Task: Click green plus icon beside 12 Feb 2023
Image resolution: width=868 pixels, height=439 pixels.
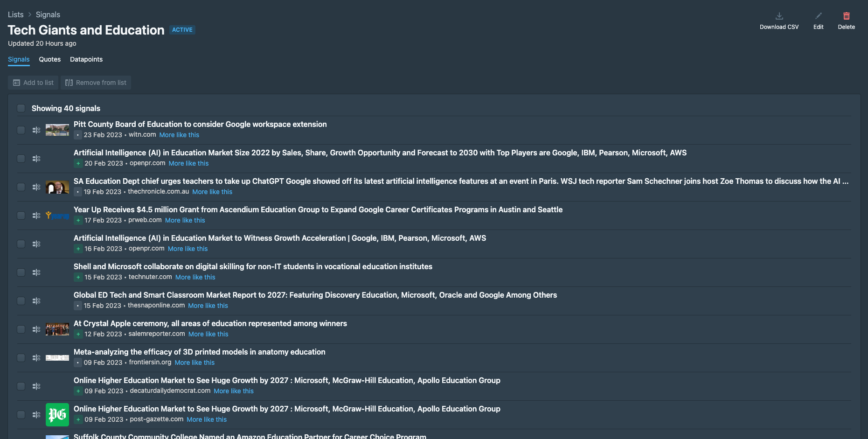Action: click(78, 334)
